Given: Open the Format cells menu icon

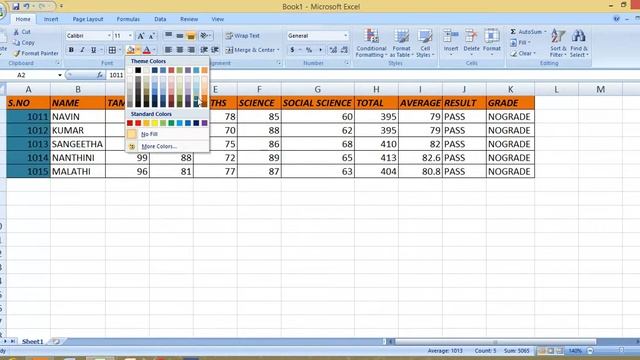Looking at the screenshot, I should pyautogui.click(x=492, y=36).
